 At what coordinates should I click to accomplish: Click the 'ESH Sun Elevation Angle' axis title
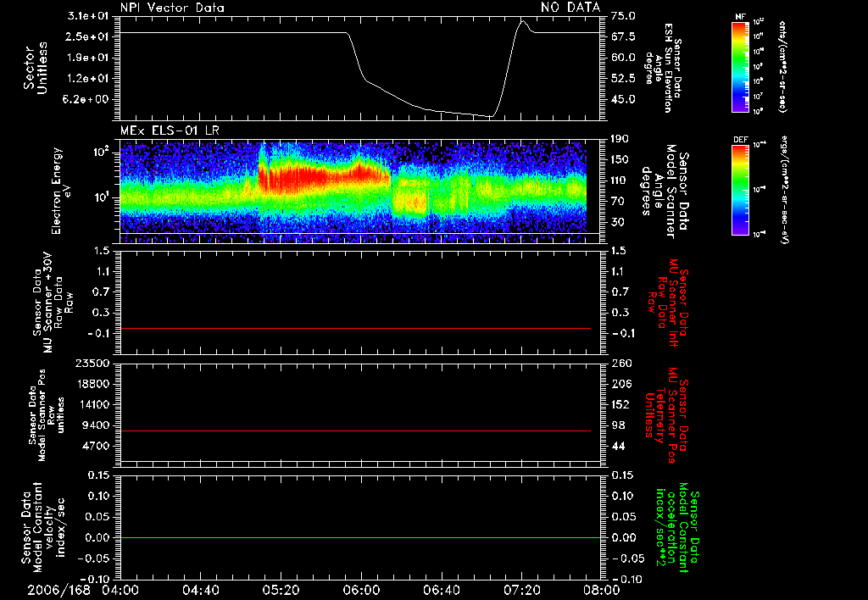tap(663, 68)
